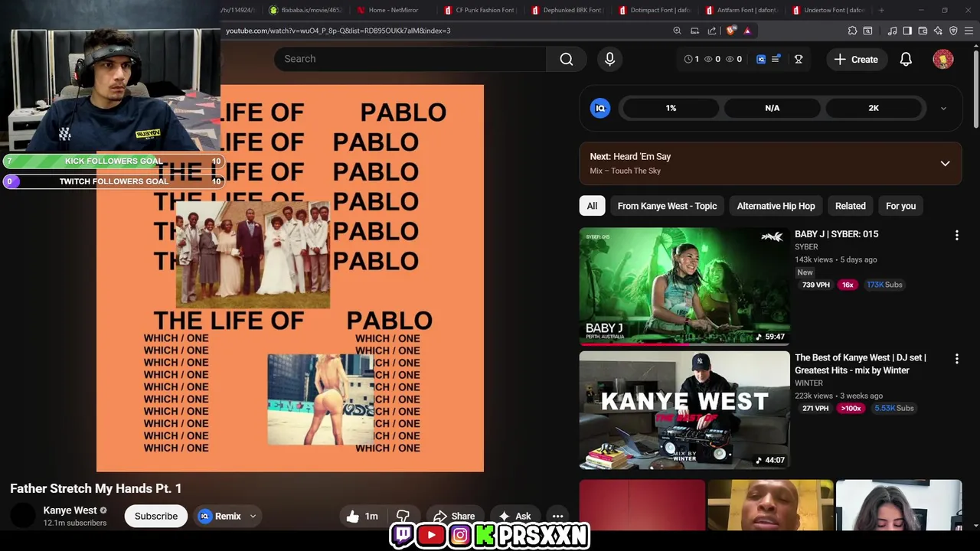
Task: Click the Ask button
Action: [x=514, y=517]
